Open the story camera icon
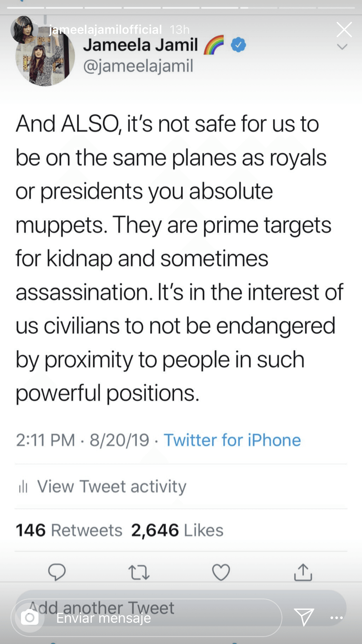 coord(29,617)
